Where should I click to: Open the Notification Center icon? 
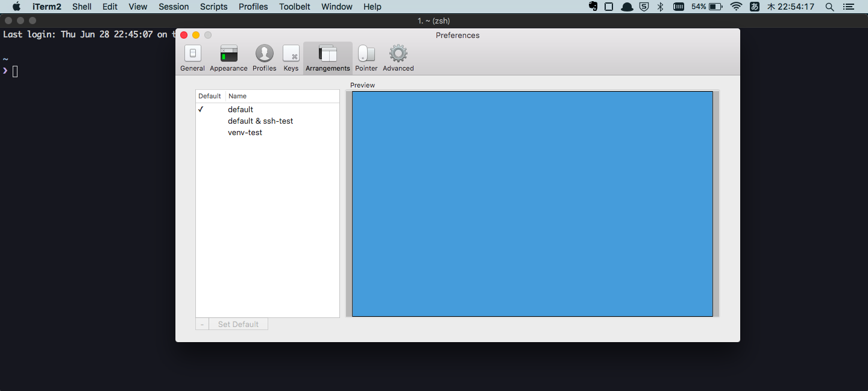click(848, 7)
